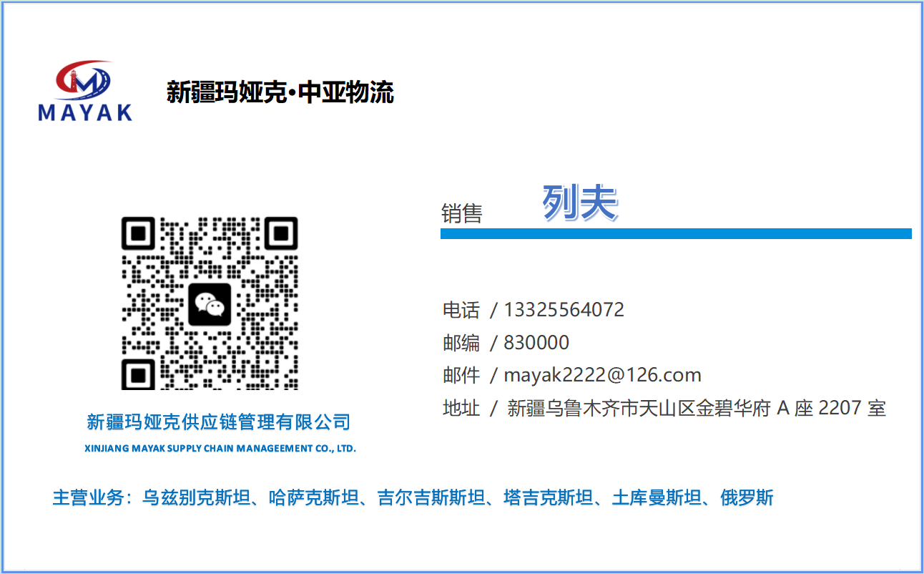Click the 主营业务 label

tap(88, 498)
